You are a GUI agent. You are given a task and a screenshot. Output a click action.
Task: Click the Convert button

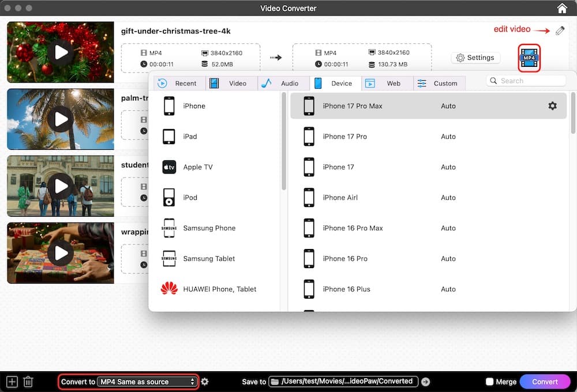(545, 381)
